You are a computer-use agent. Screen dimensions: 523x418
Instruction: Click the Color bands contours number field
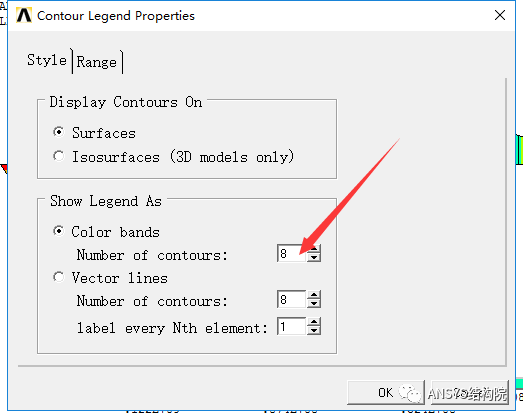click(292, 253)
